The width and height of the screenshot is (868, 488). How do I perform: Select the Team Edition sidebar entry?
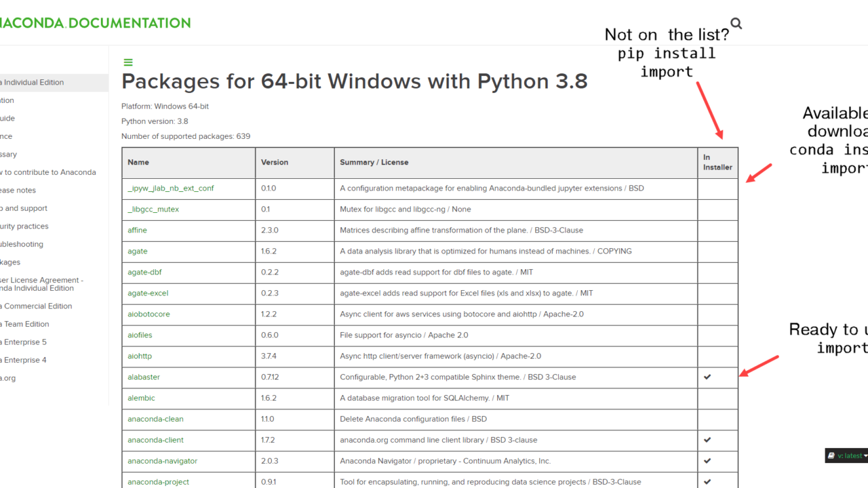[x=26, y=324]
